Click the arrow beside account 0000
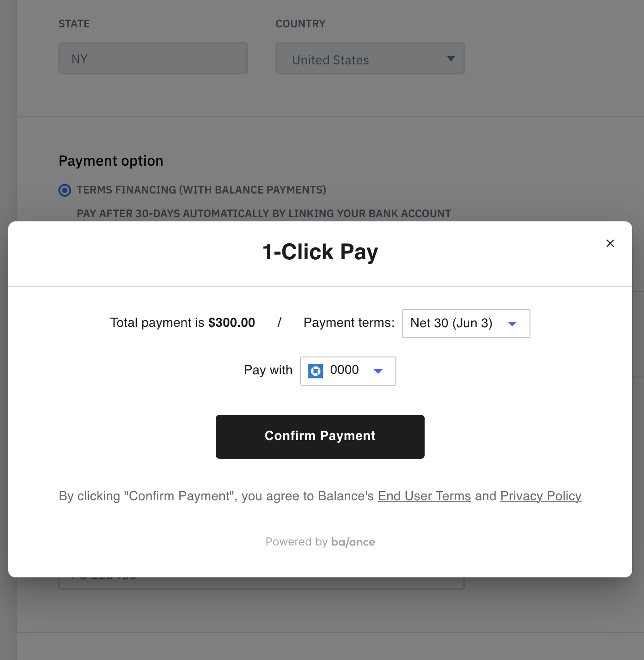 tap(378, 371)
